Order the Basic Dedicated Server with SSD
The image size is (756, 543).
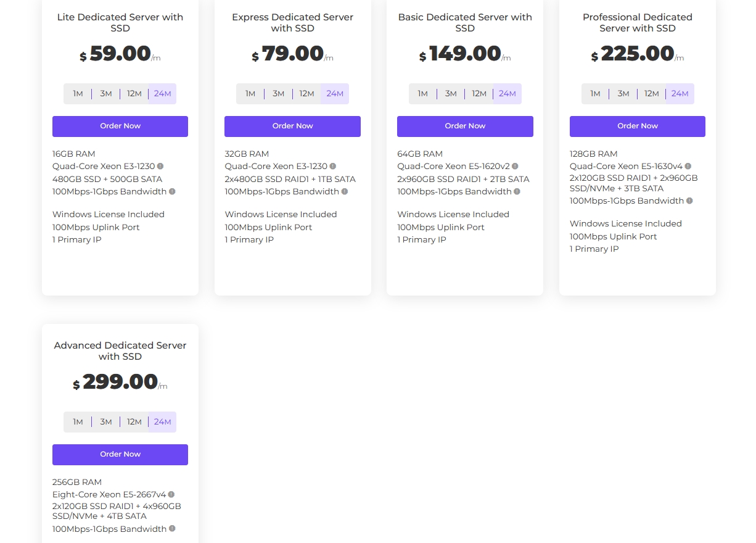tap(465, 126)
